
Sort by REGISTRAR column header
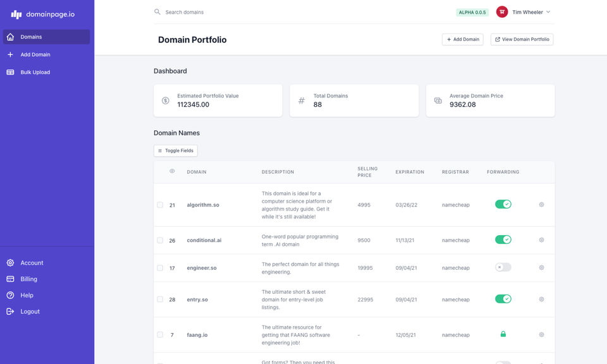point(455,172)
